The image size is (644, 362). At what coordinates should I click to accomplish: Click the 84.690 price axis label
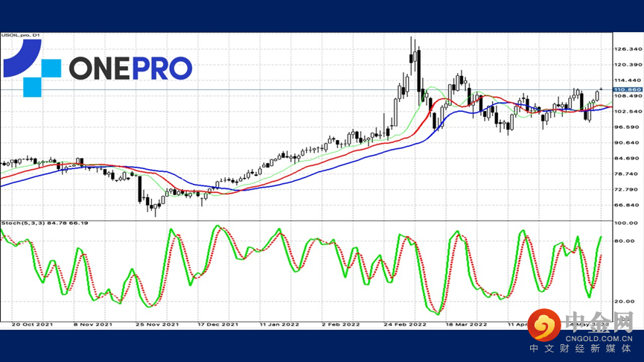pos(627,158)
